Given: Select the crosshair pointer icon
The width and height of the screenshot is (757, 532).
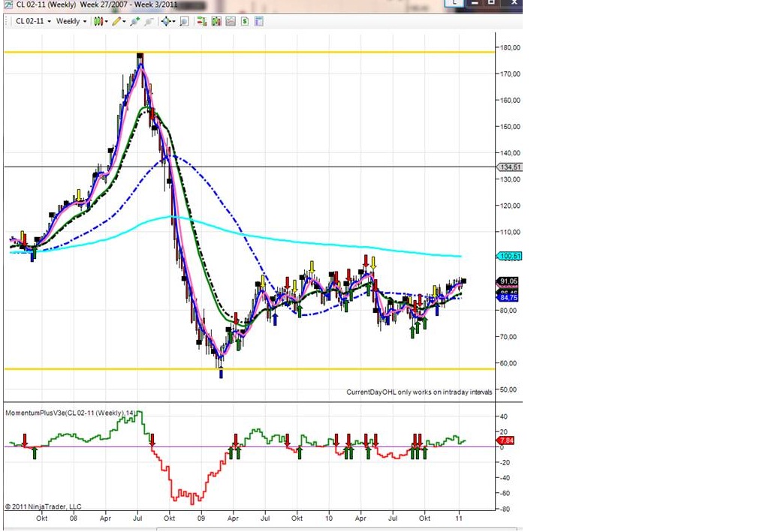Looking at the screenshot, I should [x=165, y=21].
